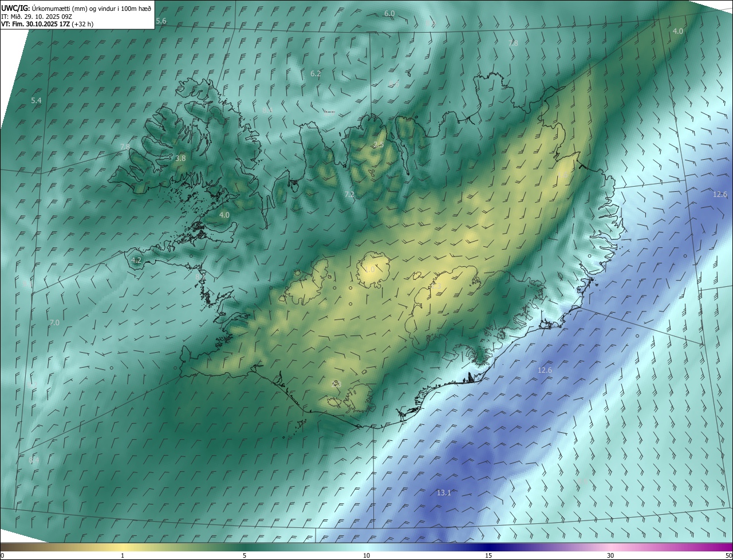Viewport: 733px width, 560px height.
Task: Click the '10' tick label on the color scale
Action: [366, 556]
